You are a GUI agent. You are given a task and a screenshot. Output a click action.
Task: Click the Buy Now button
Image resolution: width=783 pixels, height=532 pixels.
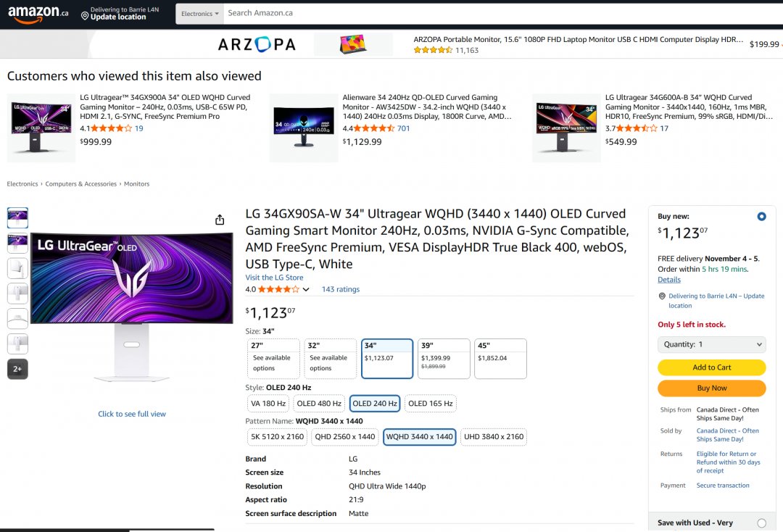(x=712, y=388)
